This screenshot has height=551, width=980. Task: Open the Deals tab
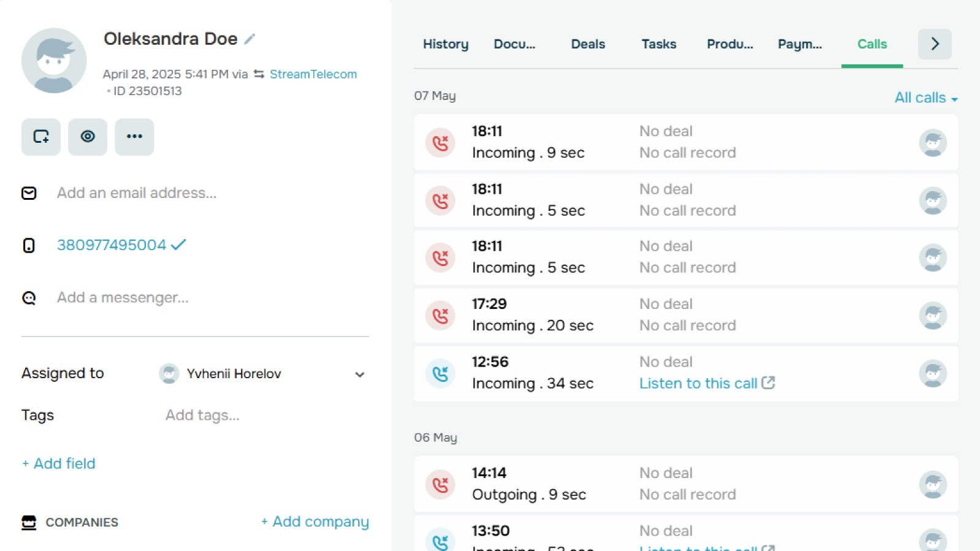coord(588,44)
